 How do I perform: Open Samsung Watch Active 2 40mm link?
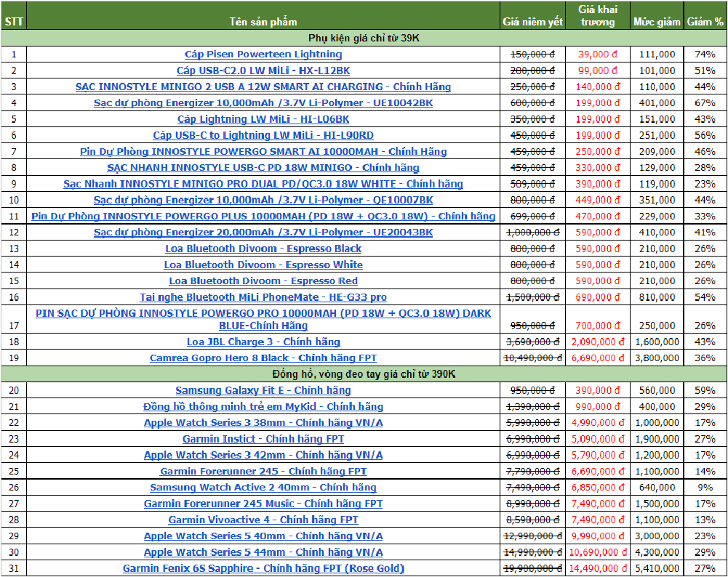pyautogui.click(x=263, y=488)
